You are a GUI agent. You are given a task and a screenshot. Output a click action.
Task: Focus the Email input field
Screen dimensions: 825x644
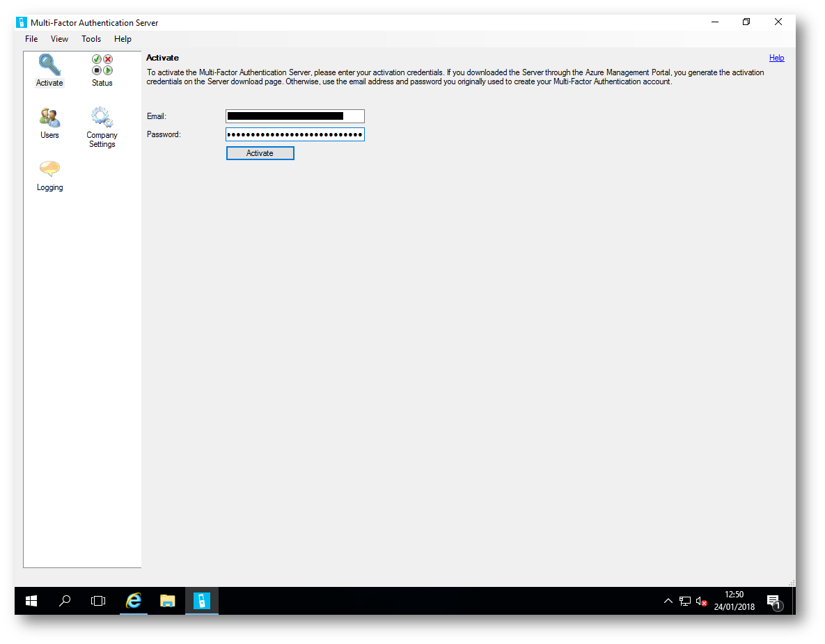click(x=294, y=116)
